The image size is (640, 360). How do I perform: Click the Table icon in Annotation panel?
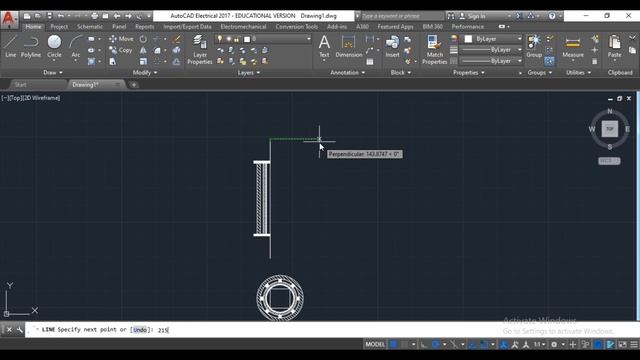point(370,62)
